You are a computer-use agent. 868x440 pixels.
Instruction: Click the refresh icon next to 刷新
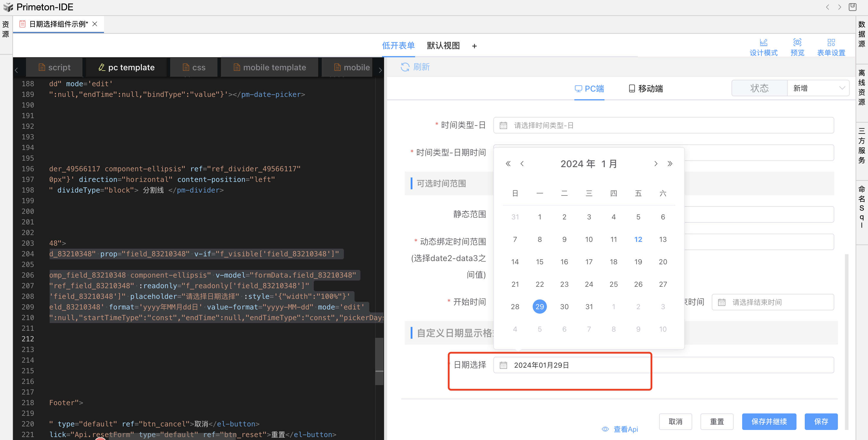405,67
